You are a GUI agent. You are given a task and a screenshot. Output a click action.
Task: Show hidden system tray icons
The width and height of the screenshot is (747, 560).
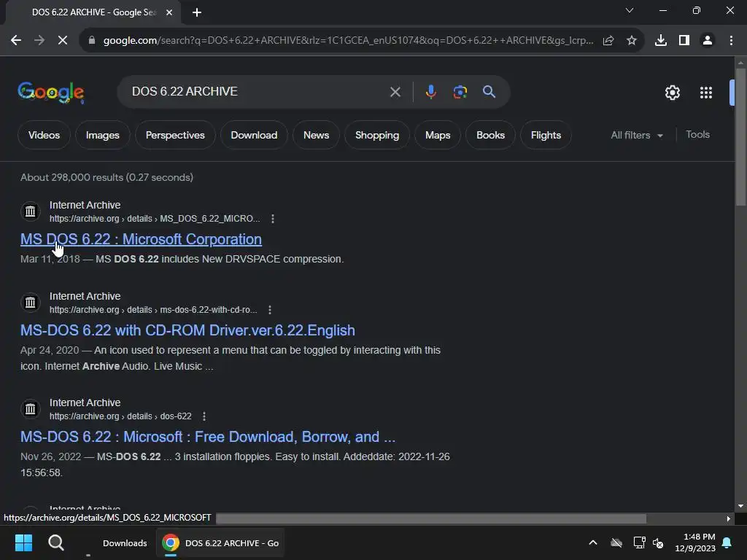pos(592,542)
